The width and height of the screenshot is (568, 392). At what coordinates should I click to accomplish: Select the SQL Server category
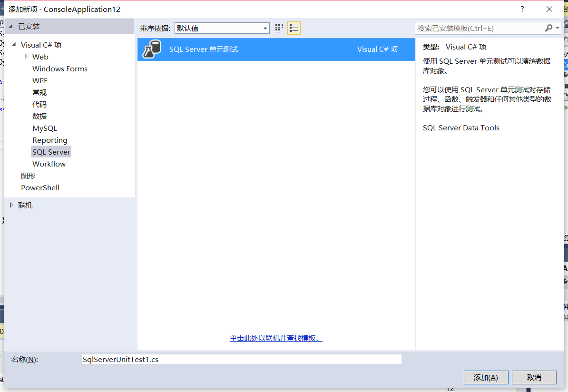pos(51,152)
